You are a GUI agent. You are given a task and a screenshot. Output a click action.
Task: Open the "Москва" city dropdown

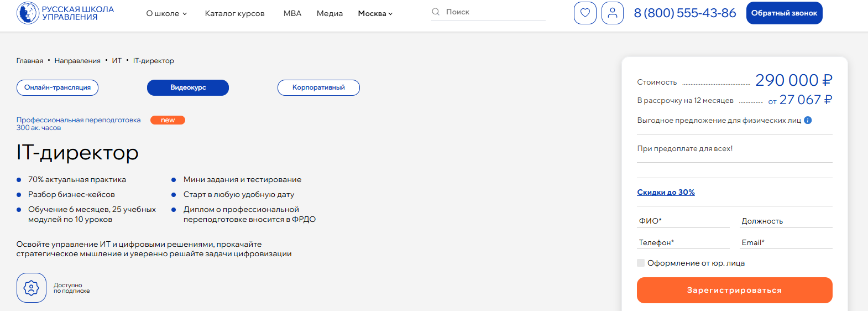[x=375, y=13]
